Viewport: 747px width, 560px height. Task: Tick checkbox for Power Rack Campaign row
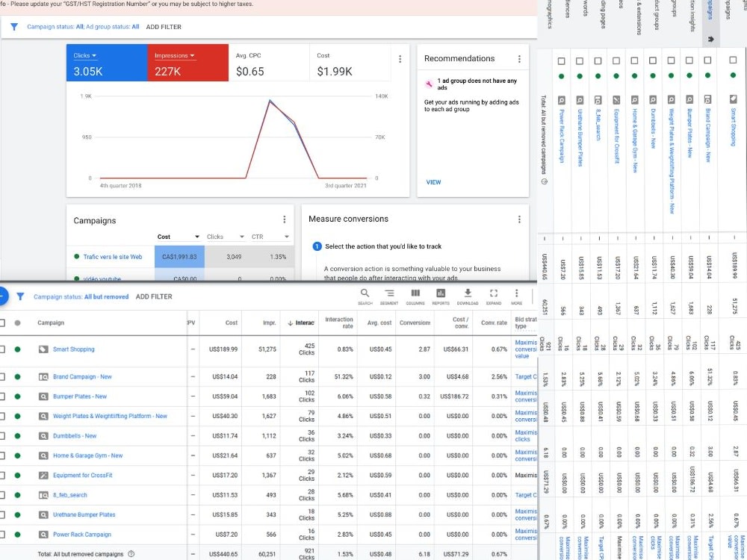(x=2, y=535)
